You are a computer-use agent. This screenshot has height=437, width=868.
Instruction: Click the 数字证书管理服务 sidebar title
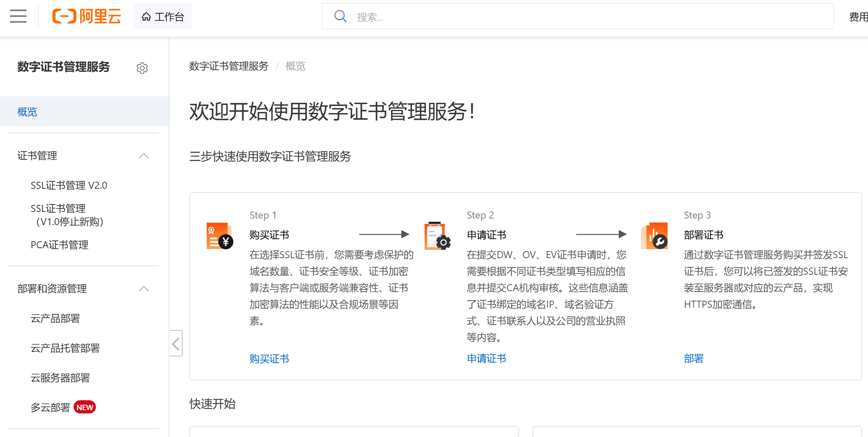[64, 67]
